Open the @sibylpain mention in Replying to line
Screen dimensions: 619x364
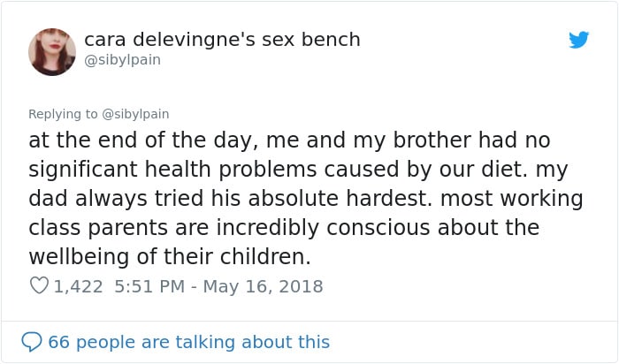(135, 114)
